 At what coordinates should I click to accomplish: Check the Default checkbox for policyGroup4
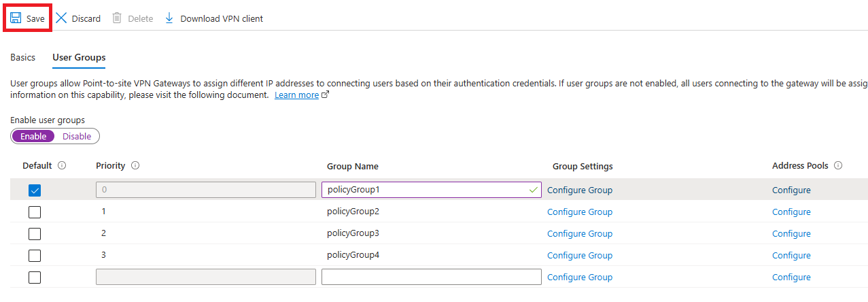(x=35, y=256)
